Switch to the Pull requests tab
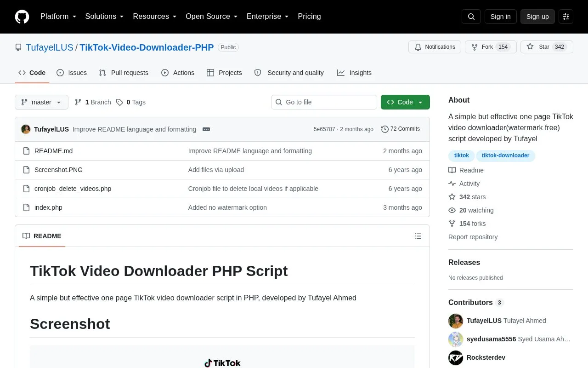588x368 pixels. click(x=124, y=73)
